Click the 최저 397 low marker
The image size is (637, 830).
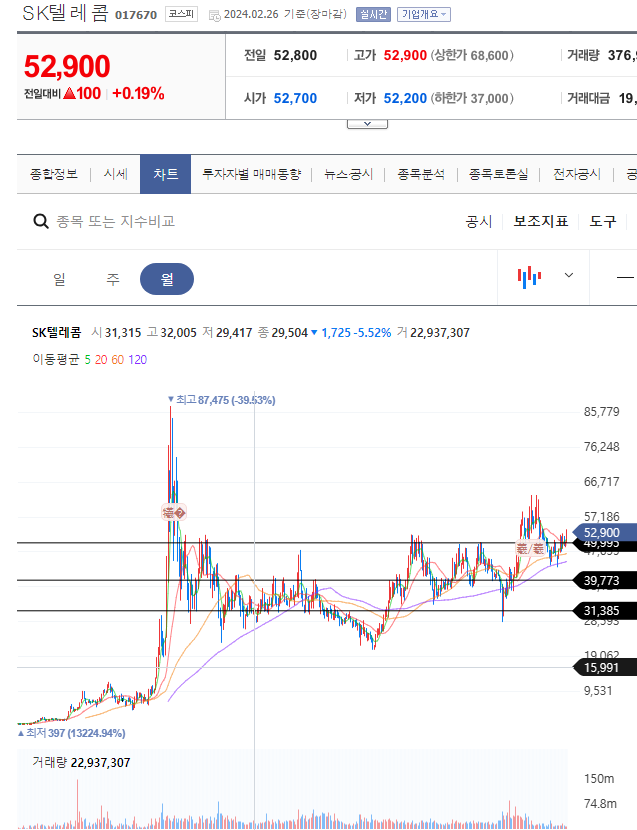pos(71,733)
